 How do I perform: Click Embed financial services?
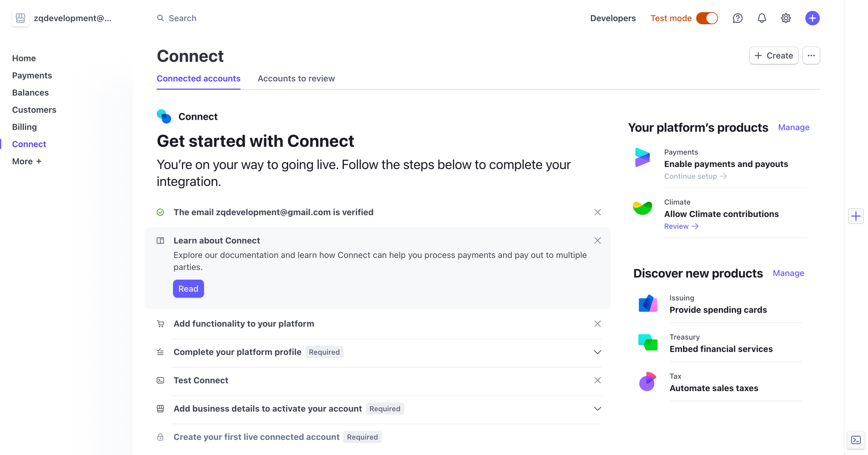[721, 349]
